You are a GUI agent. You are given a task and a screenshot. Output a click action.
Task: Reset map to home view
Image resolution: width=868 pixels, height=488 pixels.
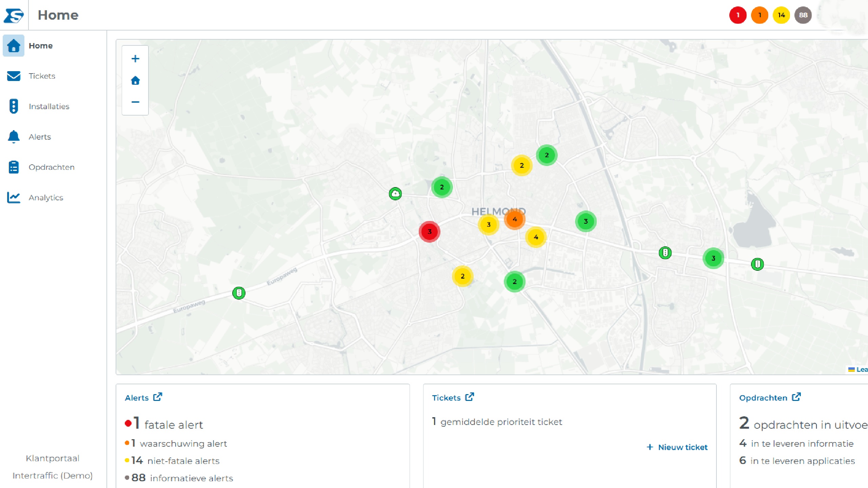pos(135,81)
